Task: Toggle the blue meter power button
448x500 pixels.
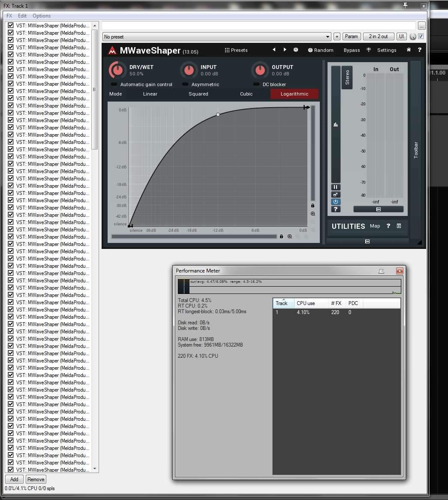Action: (335, 202)
